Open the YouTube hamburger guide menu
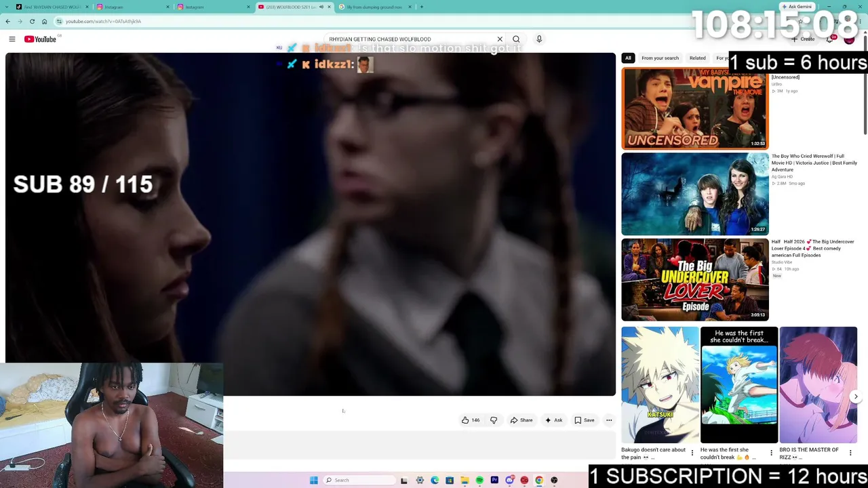Screen dimensions: 868x488 (x=12, y=39)
